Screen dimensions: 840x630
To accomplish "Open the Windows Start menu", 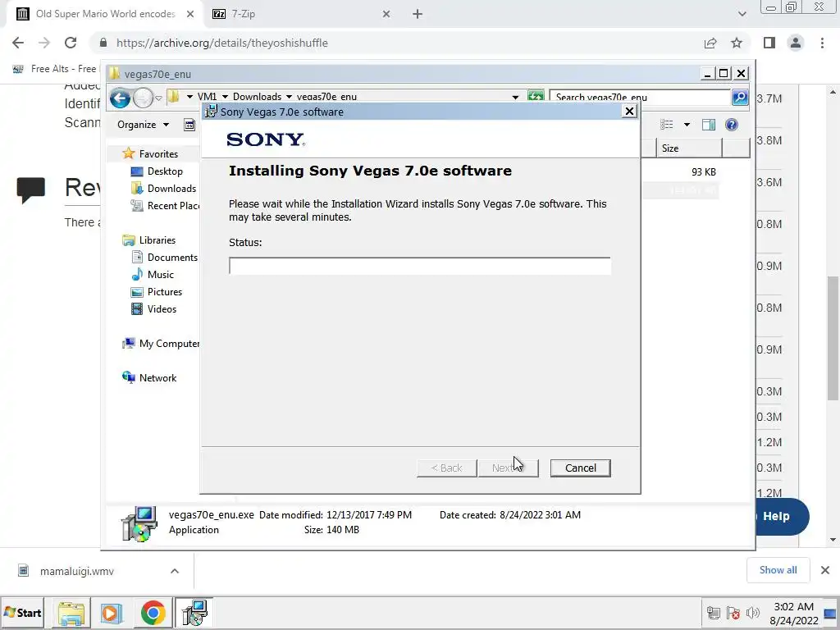I will pyautogui.click(x=22, y=613).
